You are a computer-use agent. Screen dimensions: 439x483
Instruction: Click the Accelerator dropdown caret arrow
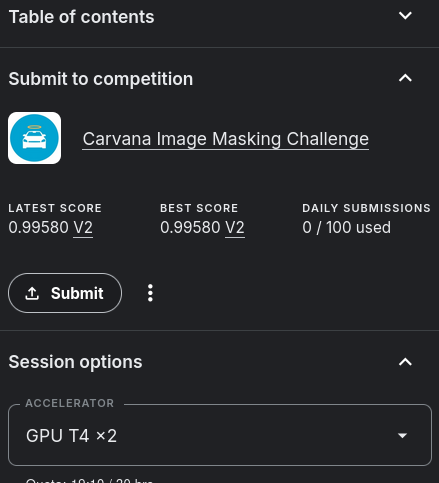point(402,436)
